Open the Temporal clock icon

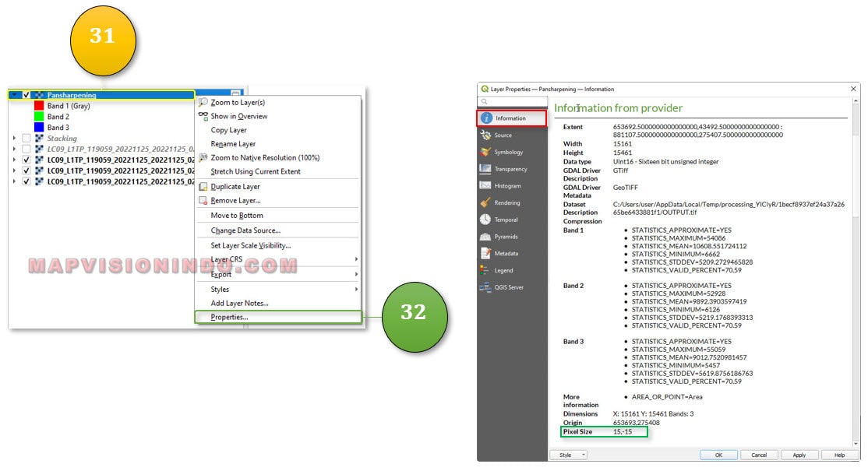[486, 220]
